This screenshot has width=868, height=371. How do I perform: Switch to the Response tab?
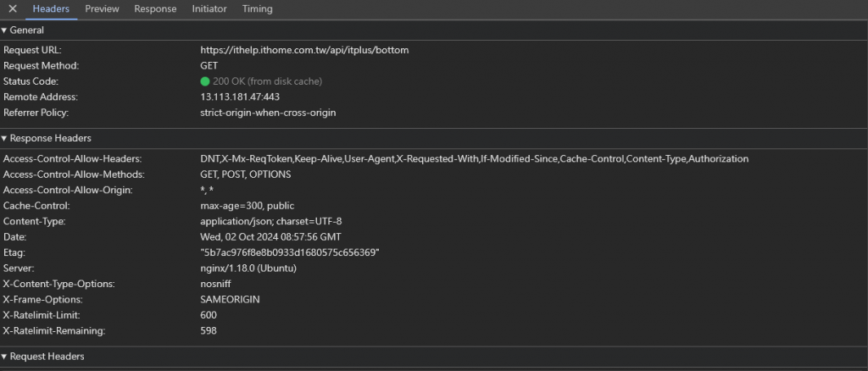point(155,9)
